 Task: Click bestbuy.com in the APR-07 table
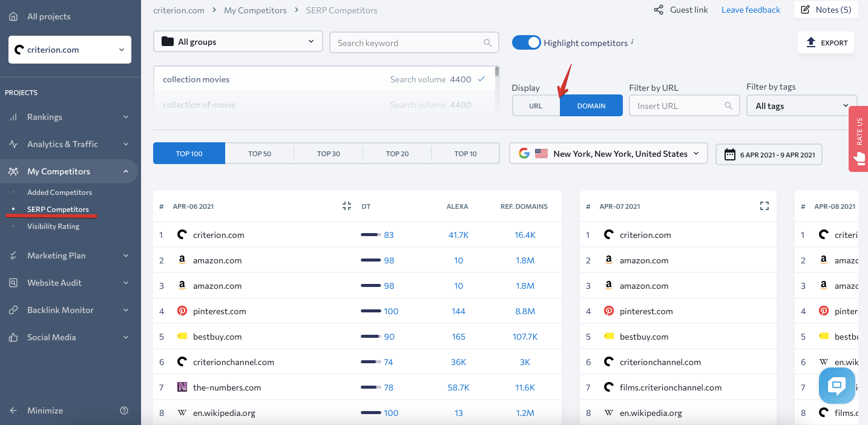tap(644, 337)
